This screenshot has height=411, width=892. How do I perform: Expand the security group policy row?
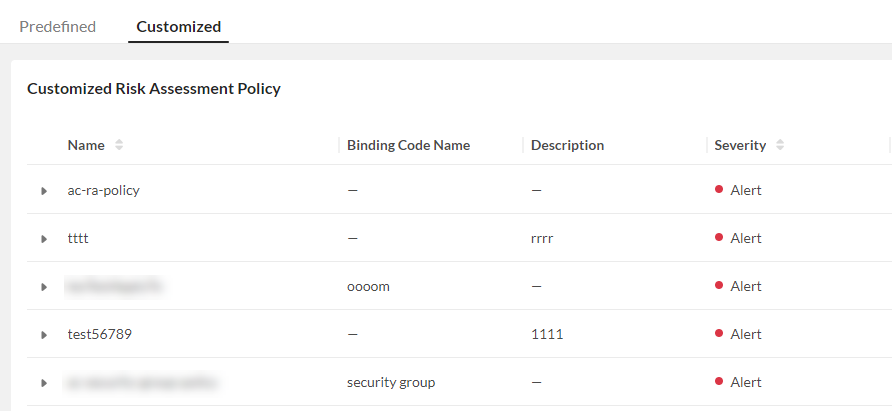tap(43, 383)
